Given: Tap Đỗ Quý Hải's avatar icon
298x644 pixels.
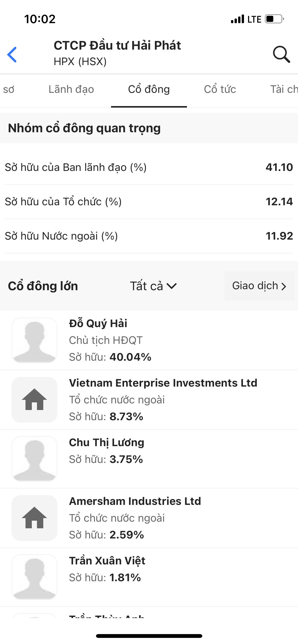Looking at the screenshot, I should [34, 340].
